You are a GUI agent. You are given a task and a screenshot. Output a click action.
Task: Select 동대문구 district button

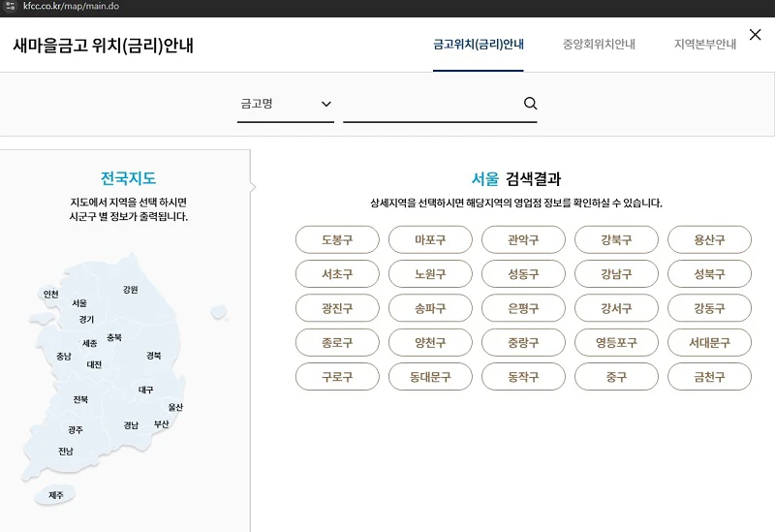pos(430,377)
